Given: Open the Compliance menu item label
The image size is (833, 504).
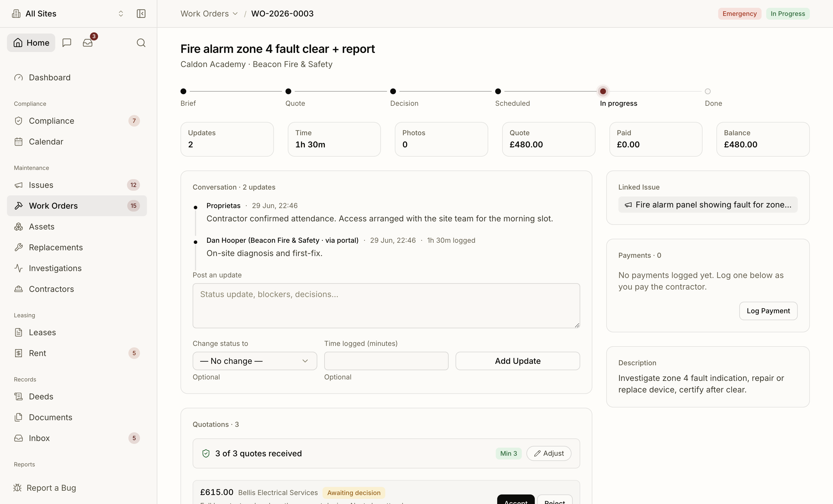Looking at the screenshot, I should pos(51,121).
